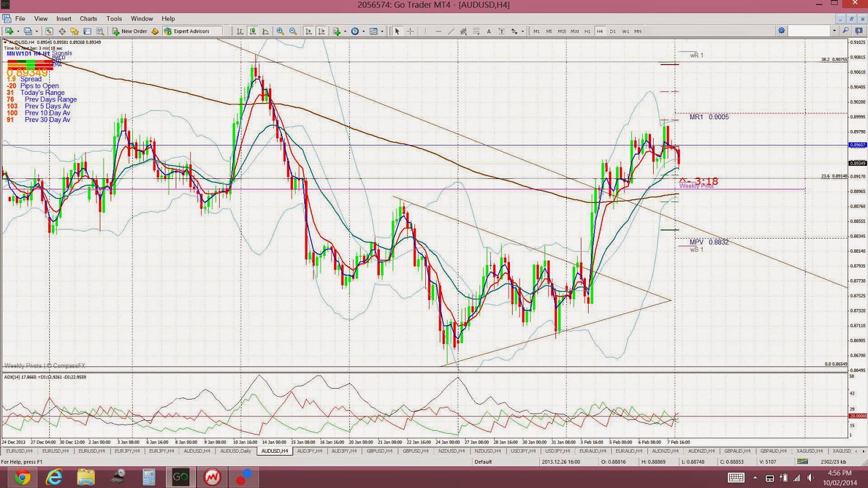Click the Zoom In magnifier icon

pyautogui.click(x=280, y=31)
